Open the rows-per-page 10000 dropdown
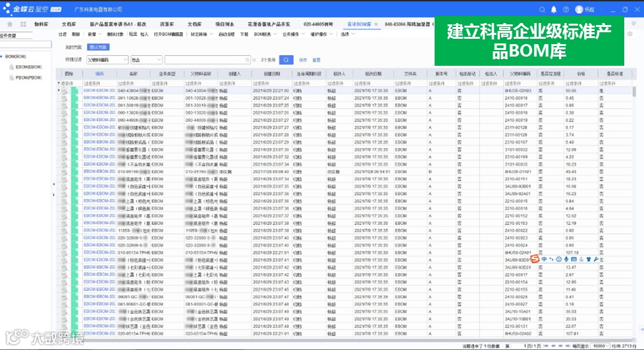 coord(606,346)
